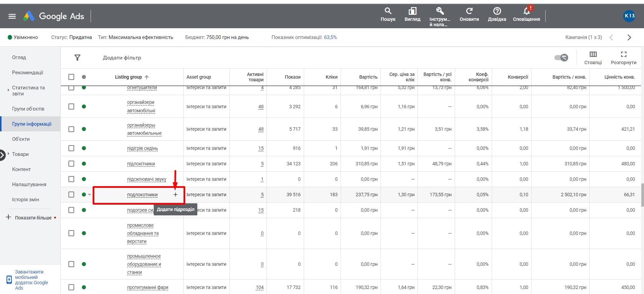The height and width of the screenshot is (294, 644).
Task: Sort by Цінність конв. column header
Action: click(x=620, y=77)
